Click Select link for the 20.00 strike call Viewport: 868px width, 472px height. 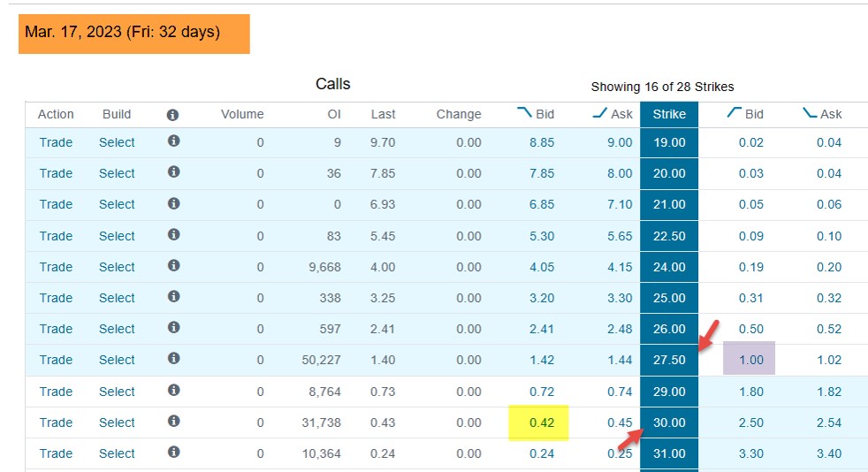(117, 173)
